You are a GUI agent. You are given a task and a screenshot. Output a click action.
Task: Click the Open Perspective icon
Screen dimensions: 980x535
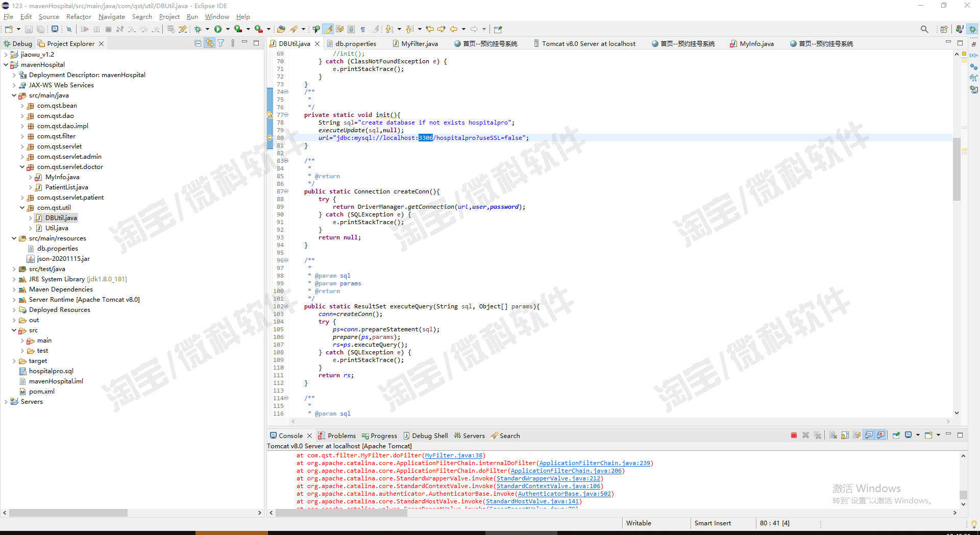click(944, 29)
